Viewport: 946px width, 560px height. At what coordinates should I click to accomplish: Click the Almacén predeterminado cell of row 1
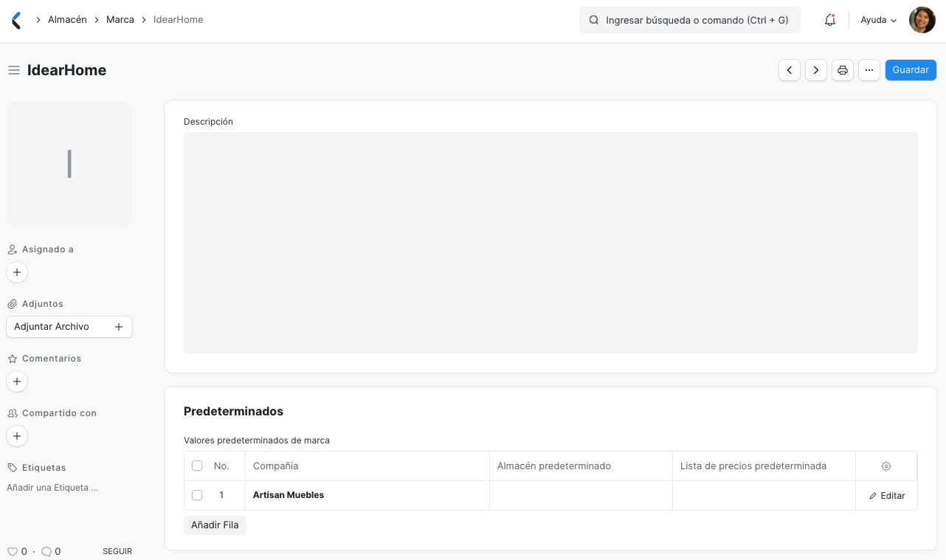[x=581, y=495]
